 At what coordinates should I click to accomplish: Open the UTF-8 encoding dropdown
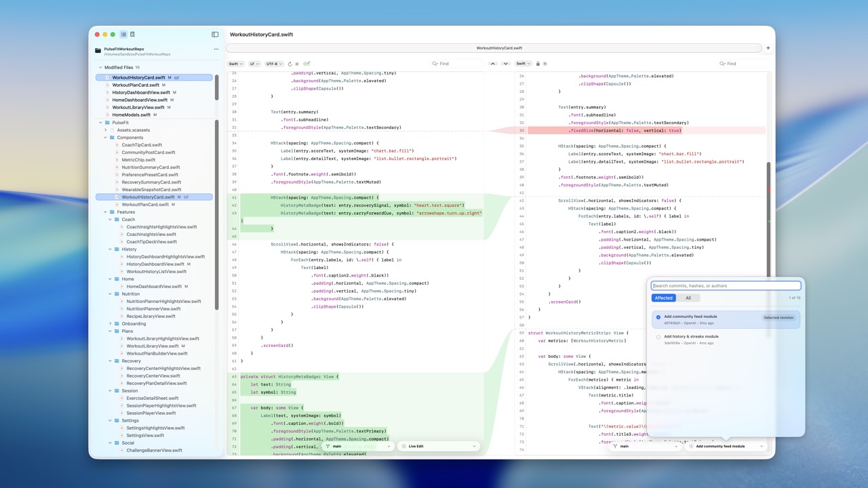[274, 64]
